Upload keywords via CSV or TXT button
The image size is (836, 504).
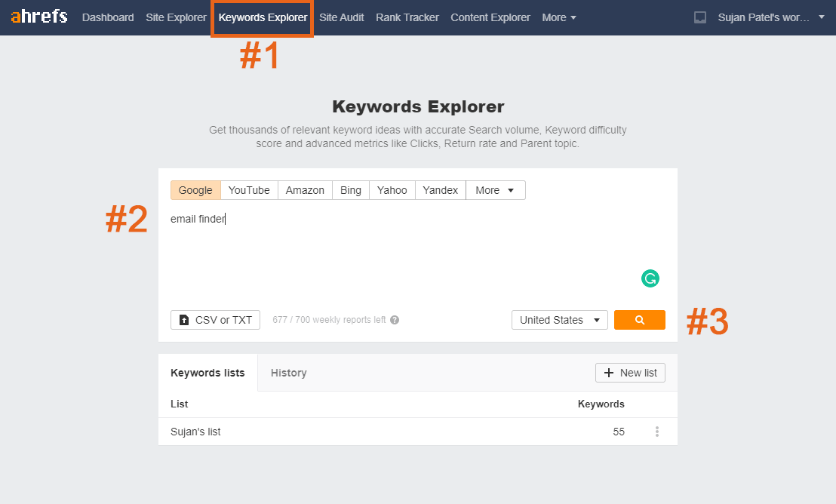(x=215, y=320)
